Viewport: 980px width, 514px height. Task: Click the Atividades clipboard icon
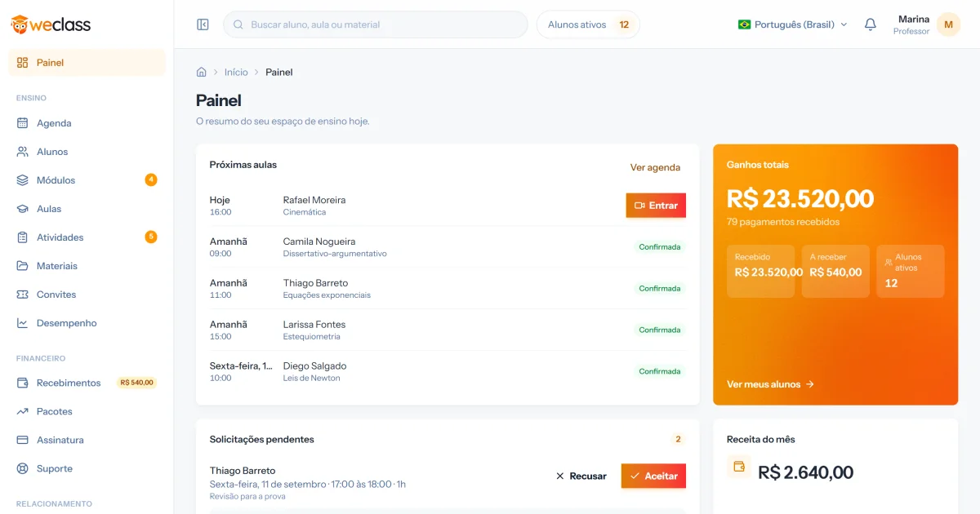(22, 237)
